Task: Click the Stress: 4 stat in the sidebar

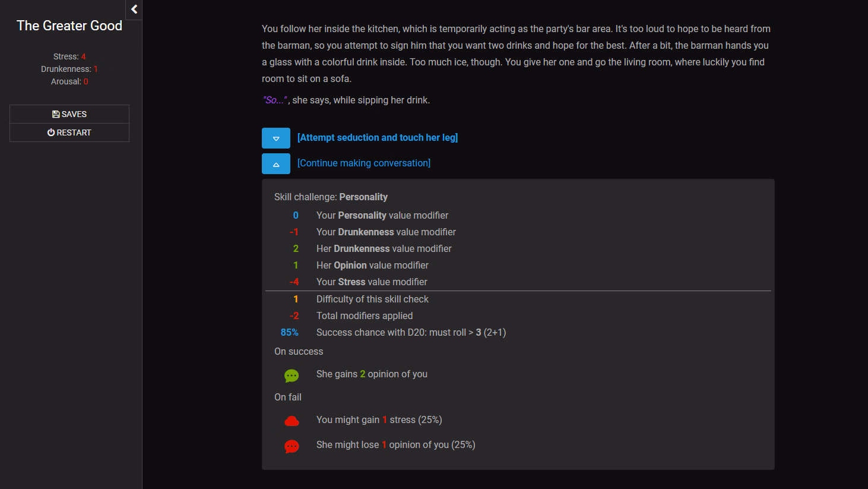Action: (69, 56)
